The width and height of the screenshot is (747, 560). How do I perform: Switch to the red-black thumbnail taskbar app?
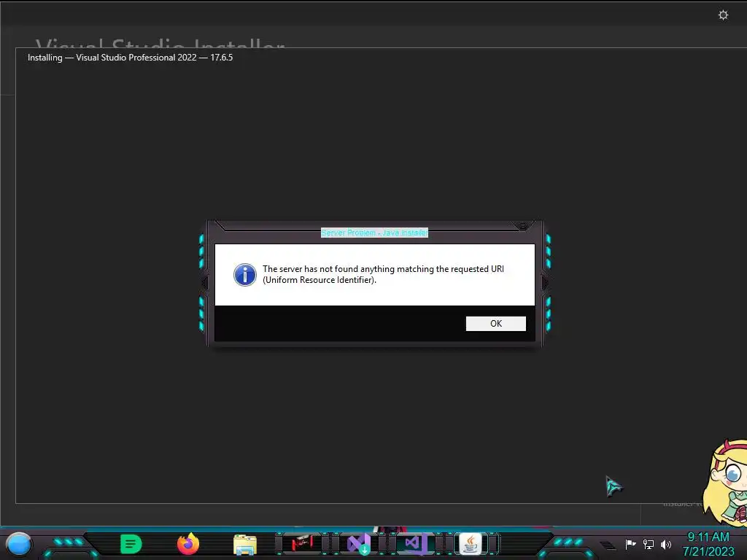click(x=302, y=543)
